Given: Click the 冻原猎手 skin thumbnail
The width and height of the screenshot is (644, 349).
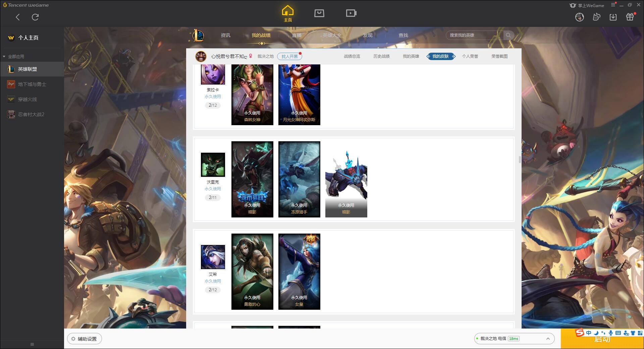Looking at the screenshot, I should (x=299, y=179).
